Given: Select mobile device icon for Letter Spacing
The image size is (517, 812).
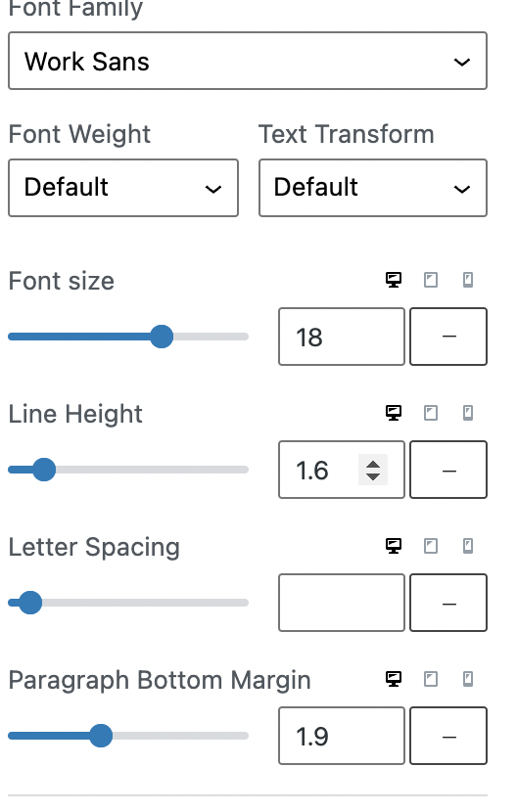Looking at the screenshot, I should 468,546.
